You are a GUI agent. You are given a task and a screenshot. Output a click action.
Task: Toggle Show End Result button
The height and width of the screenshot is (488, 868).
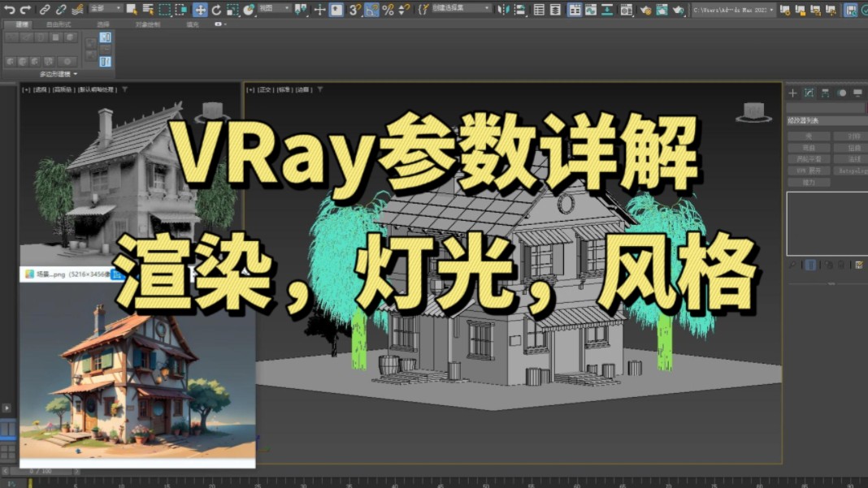click(810, 265)
